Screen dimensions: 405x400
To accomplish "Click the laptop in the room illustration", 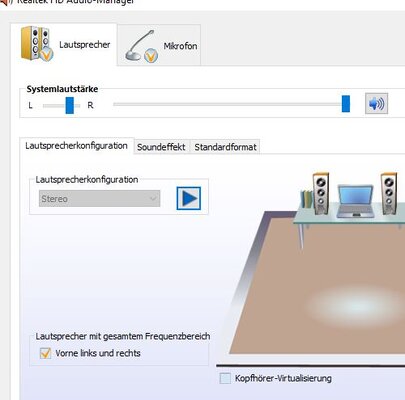I will pyautogui.click(x=355, y=201).
